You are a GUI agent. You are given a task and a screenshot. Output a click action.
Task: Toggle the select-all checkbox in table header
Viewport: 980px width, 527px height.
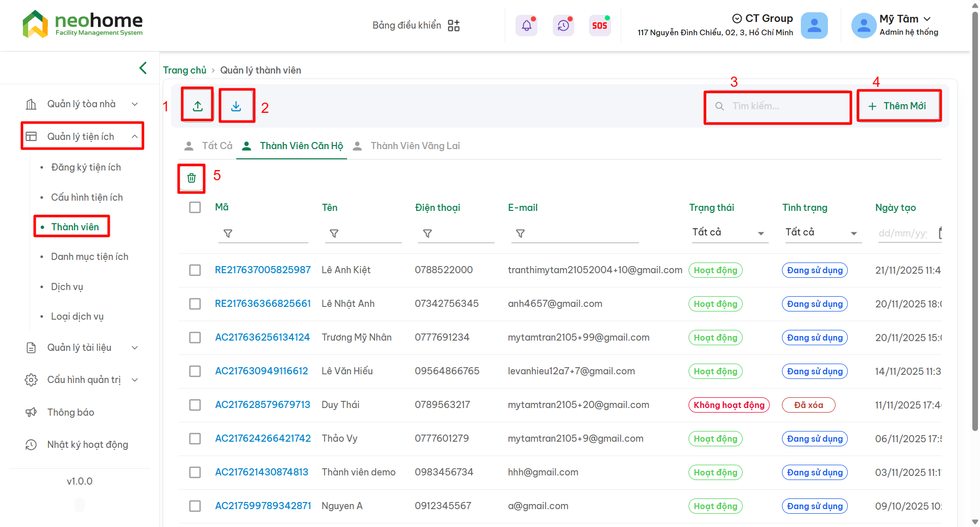point(195,207)
